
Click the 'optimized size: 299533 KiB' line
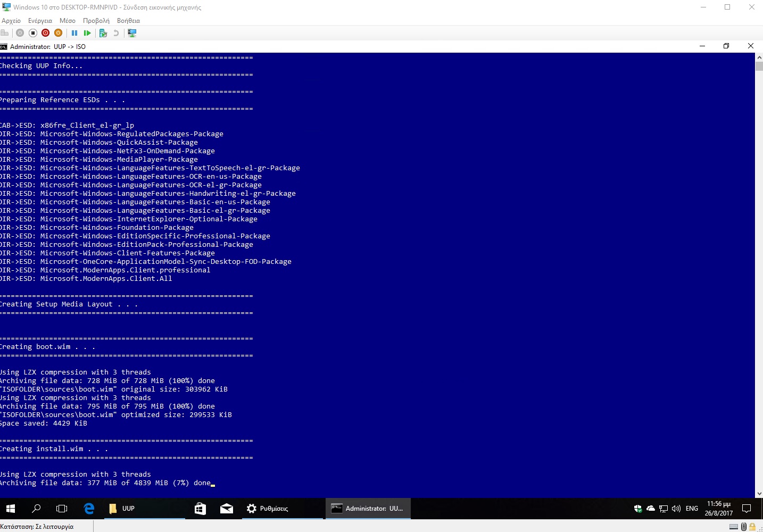click(116, 415)
